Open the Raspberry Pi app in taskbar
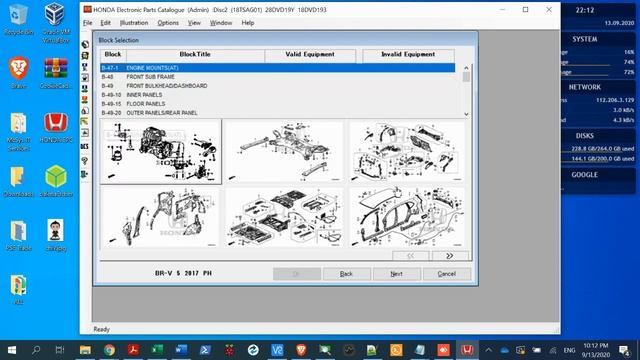 pyautogui.click(x=229, y=350)
